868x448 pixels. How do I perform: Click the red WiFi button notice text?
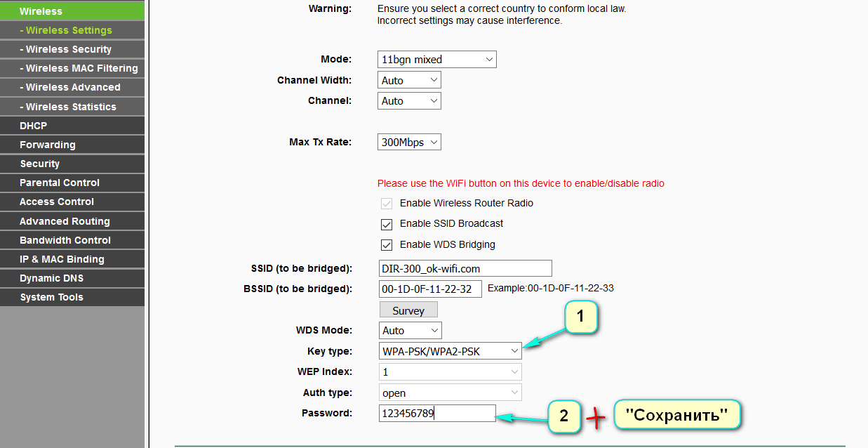(521, 183)
